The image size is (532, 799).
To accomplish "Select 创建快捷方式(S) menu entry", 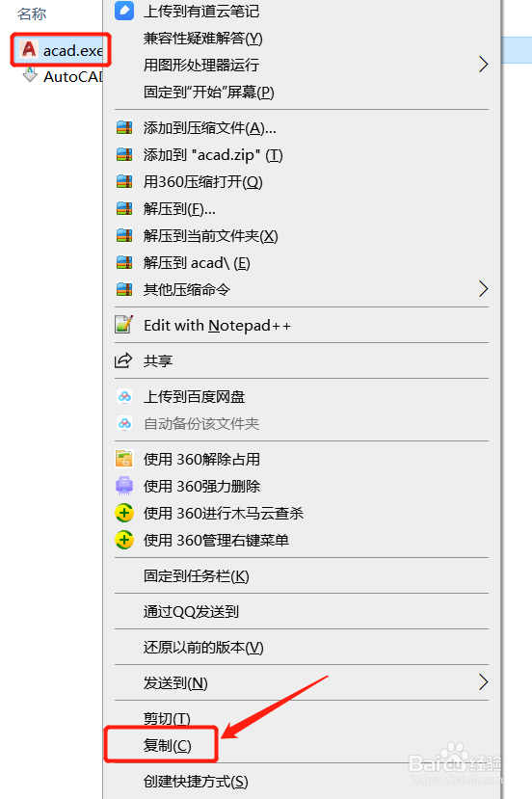I will click(x=196, y=781).
